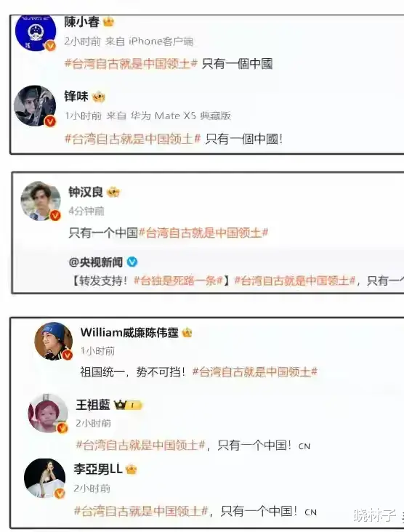Click 王祖蓝's gold membership level badge
The height and width of the screenshot is (532, 404).
[x=128, y=405]
